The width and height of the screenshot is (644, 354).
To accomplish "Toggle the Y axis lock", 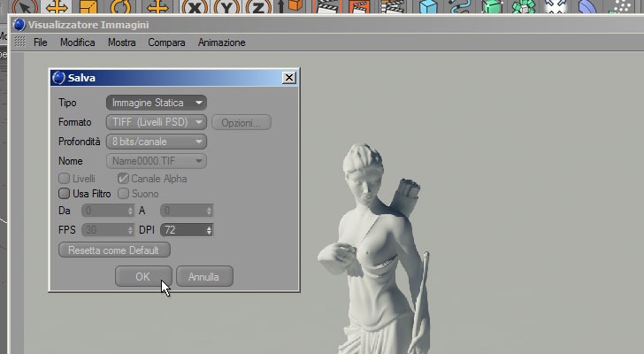I will click(x=226, y=6).
